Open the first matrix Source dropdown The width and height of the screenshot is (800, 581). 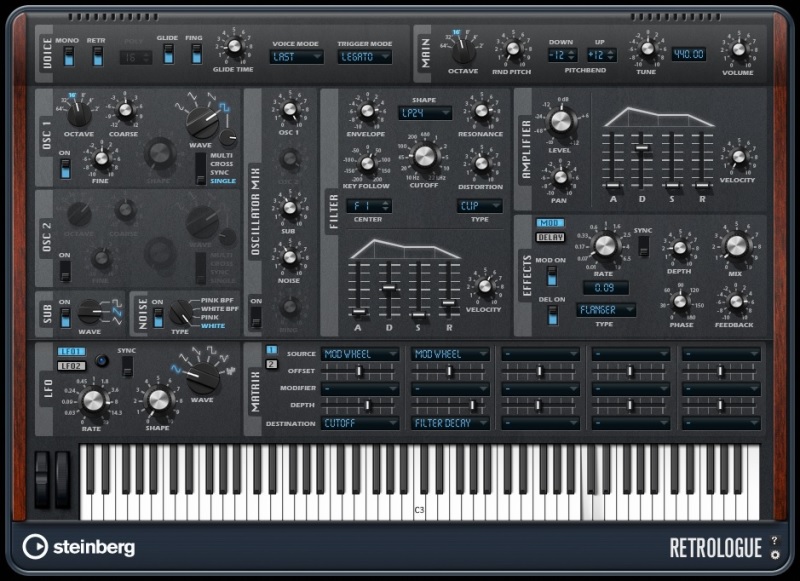360,354
